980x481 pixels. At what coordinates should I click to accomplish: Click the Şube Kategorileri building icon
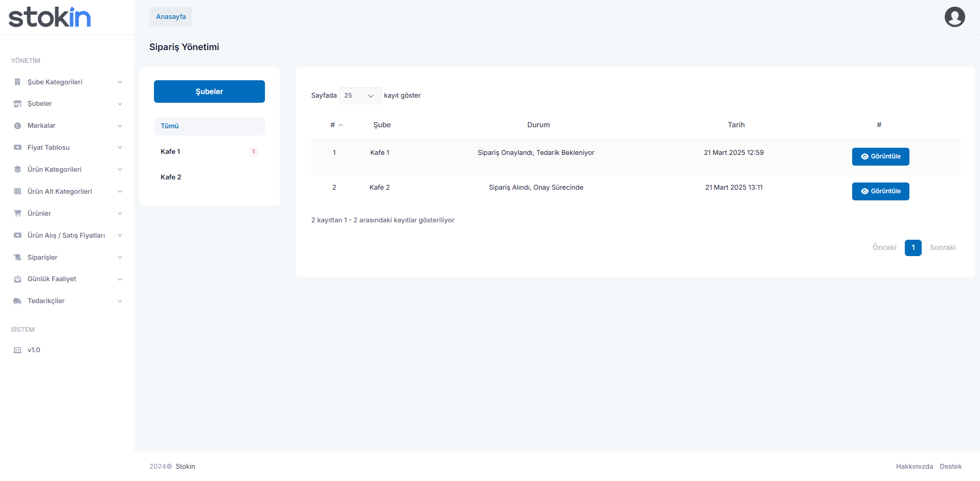coord(17,82)
